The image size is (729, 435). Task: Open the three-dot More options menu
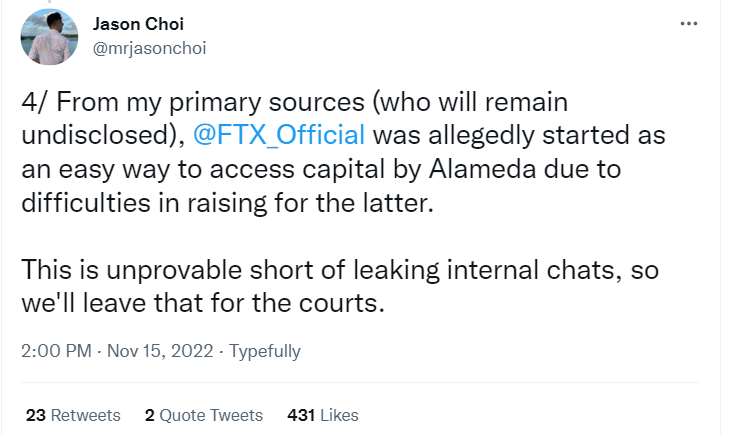pos(689,24)
